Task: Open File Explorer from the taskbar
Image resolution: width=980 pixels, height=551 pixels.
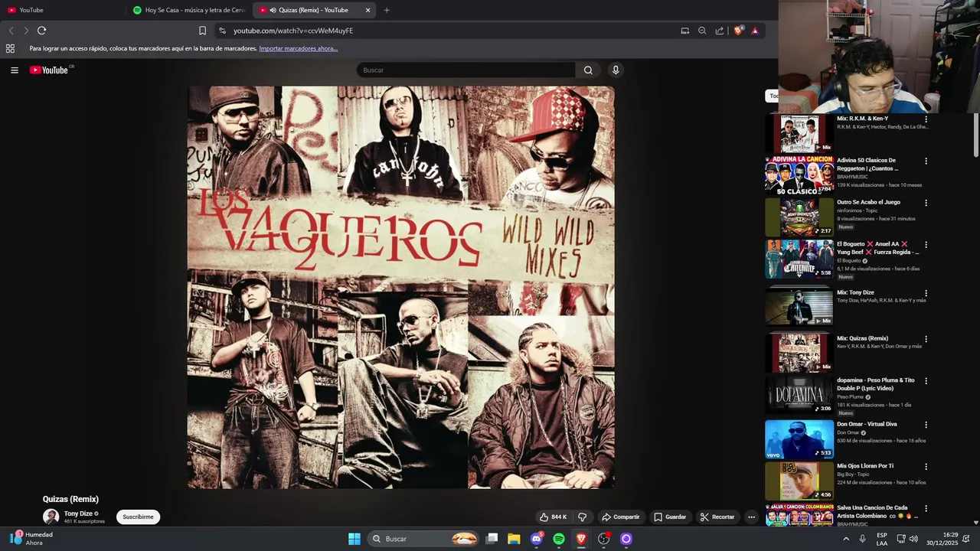Action: 514,539
